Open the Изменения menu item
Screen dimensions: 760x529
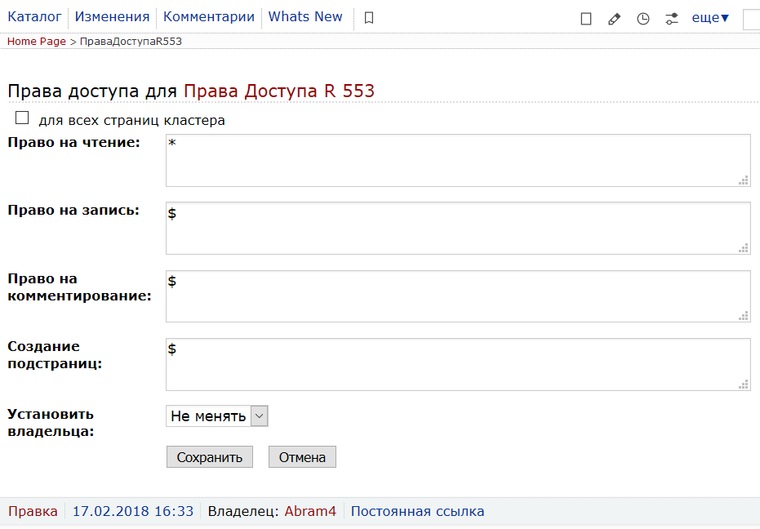click(112, 16)
